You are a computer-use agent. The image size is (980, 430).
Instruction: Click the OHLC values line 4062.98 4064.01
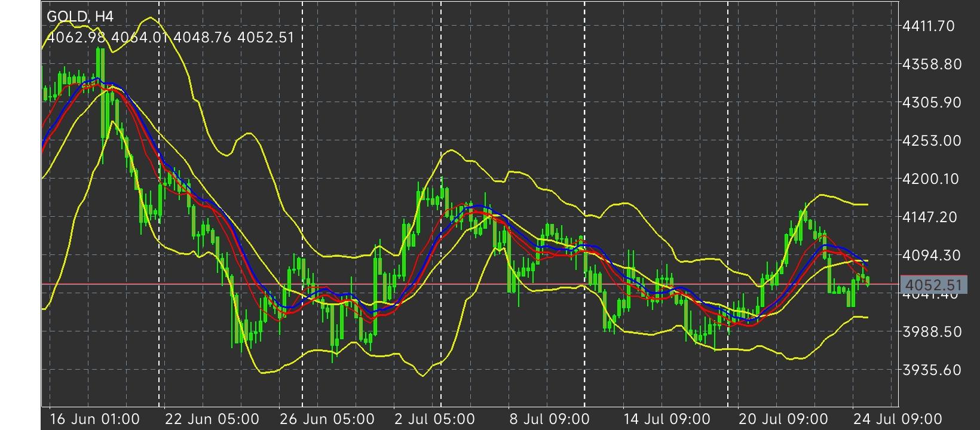tap(170, 38)
